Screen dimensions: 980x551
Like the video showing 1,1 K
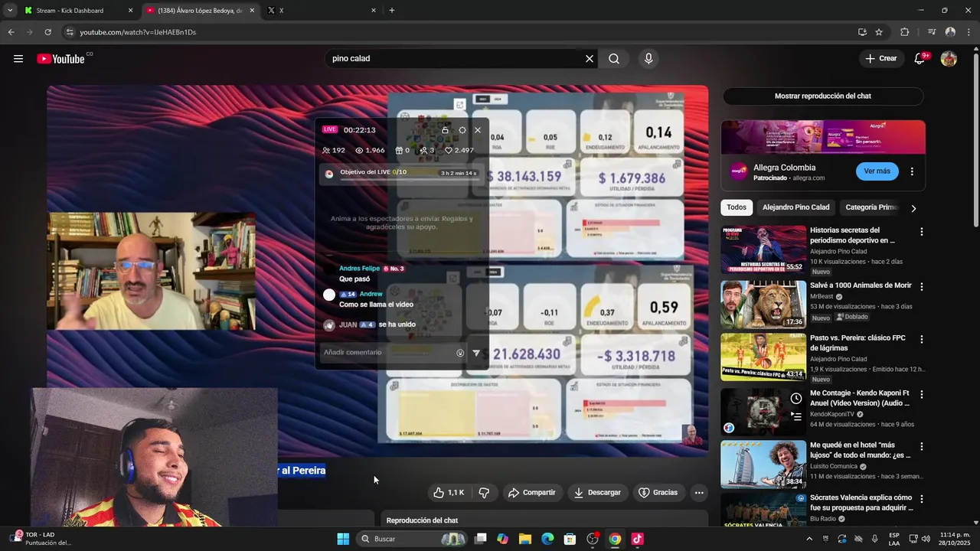point(449,493)
